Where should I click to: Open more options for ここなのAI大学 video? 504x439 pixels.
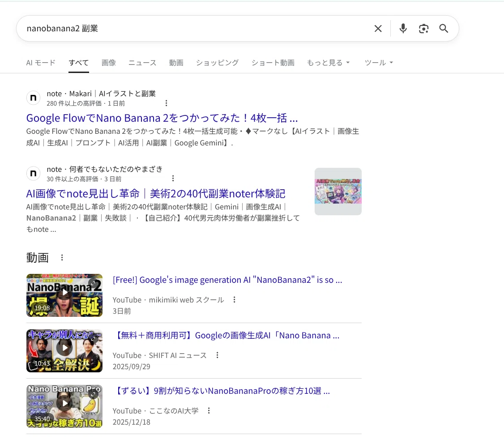209,411
